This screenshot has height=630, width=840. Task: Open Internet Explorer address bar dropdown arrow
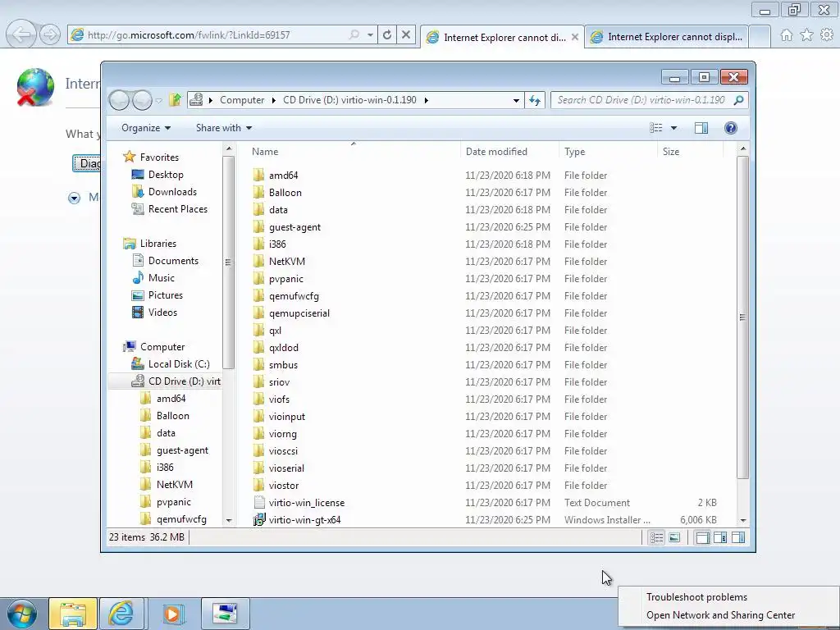[x=370, y=35]
